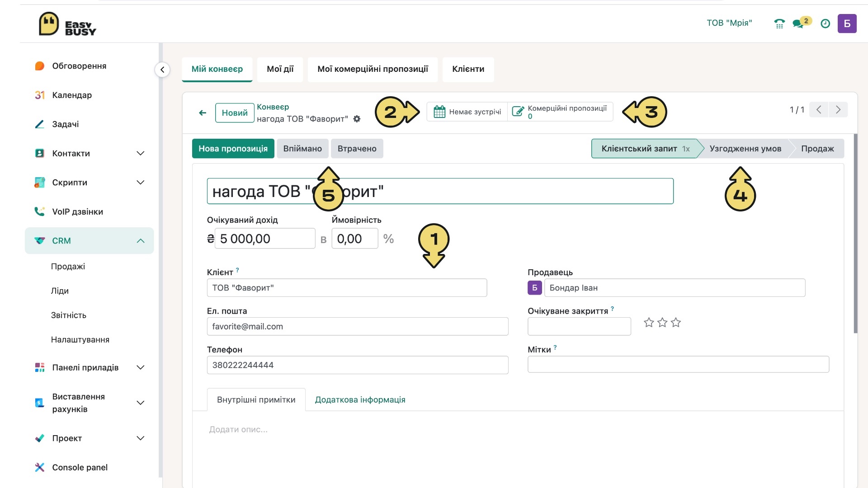Screen dimensions: 868x488
Task: Open Обговорення in the sidebar
Action: (79, 66)
